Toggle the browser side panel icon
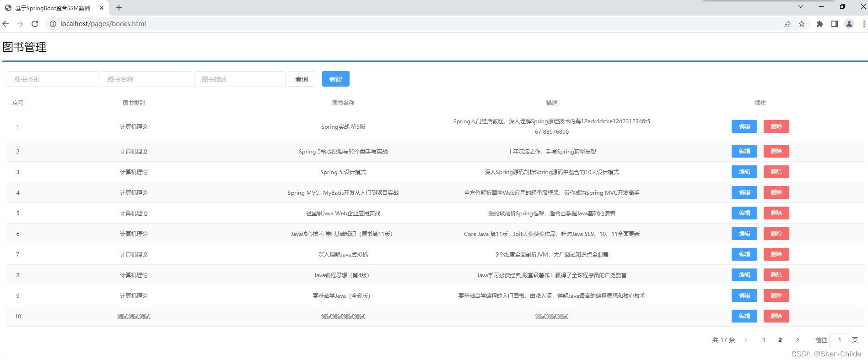 coord(835,24)
